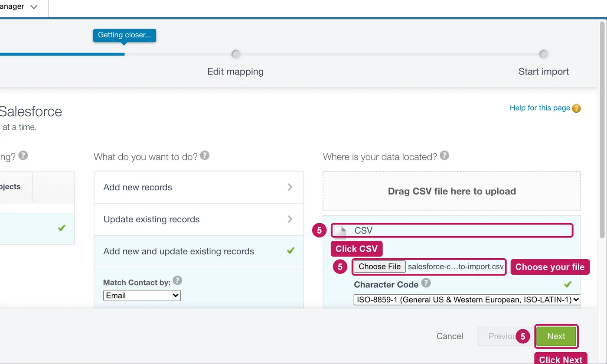Screen dimensions: 607x364
Task: Open the 'Help for this page' link
Action: coord(540,108)
